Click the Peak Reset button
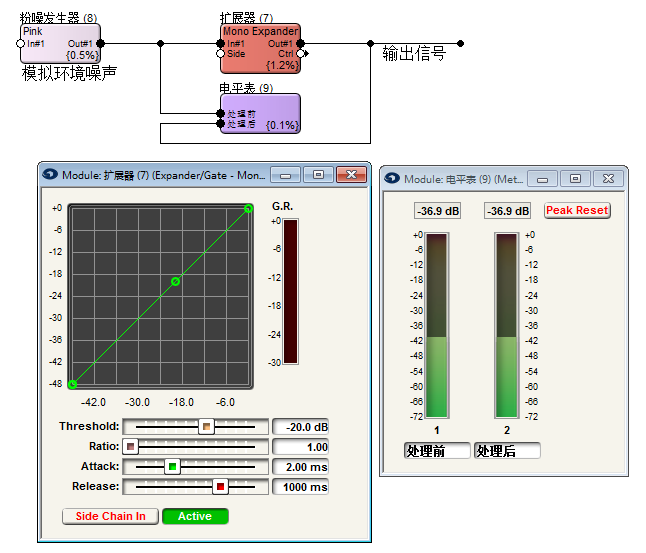This screenshot has width=646, height=553. click(577, 211)
